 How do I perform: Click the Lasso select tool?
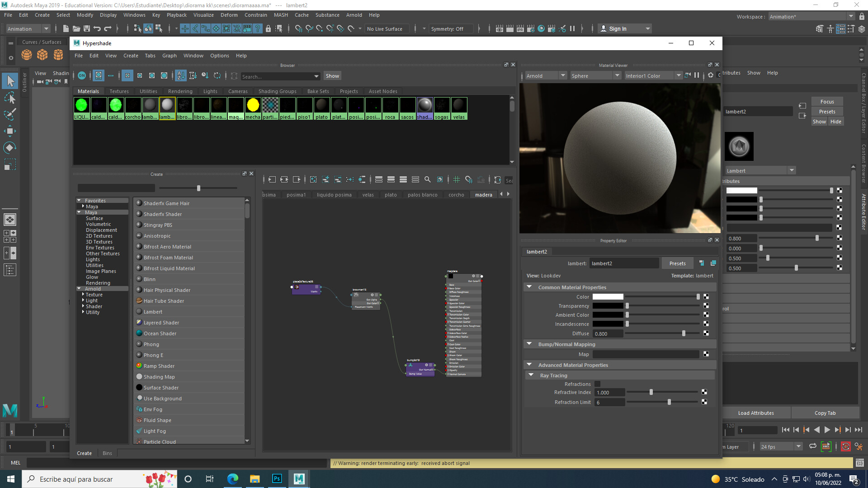point(10,98)
